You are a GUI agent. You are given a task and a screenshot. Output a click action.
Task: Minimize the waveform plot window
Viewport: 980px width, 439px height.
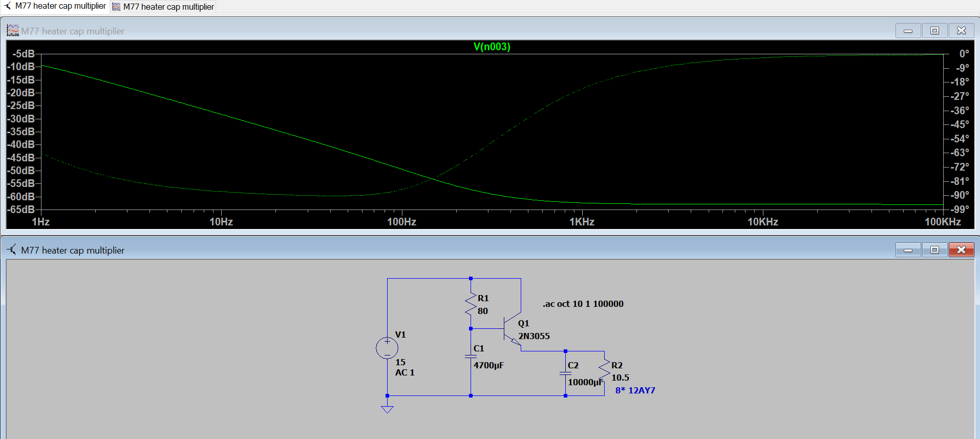coord(908,31)
